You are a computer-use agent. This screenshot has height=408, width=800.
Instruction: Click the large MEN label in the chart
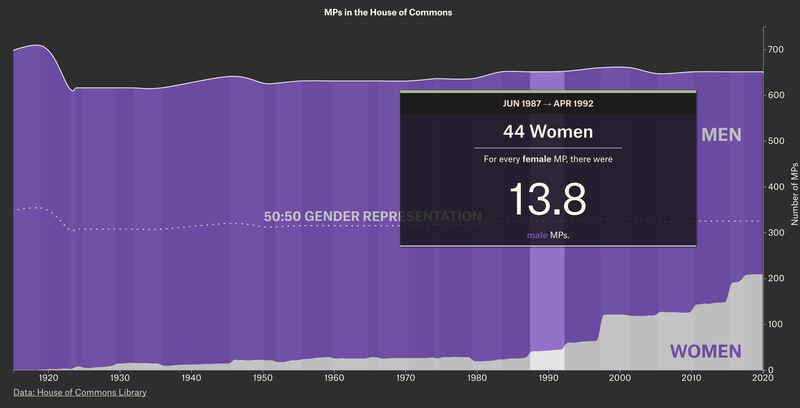point(720,135)
